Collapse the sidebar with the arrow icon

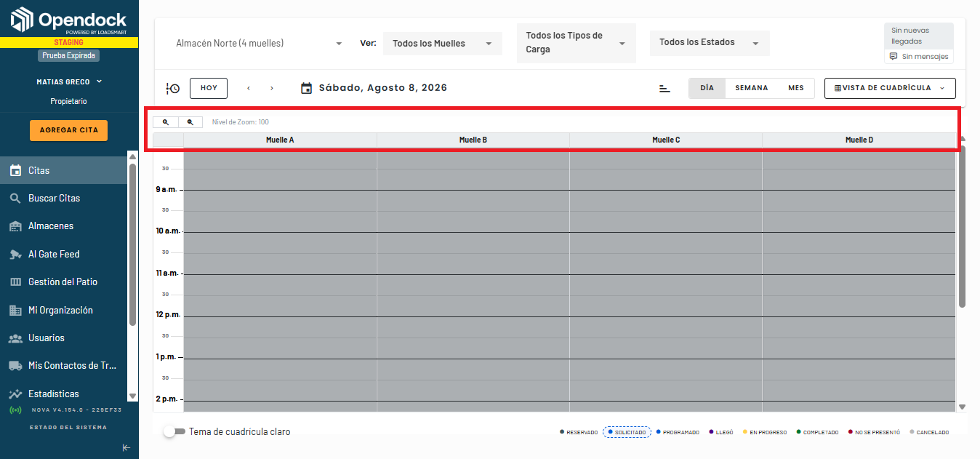(126, 447)
